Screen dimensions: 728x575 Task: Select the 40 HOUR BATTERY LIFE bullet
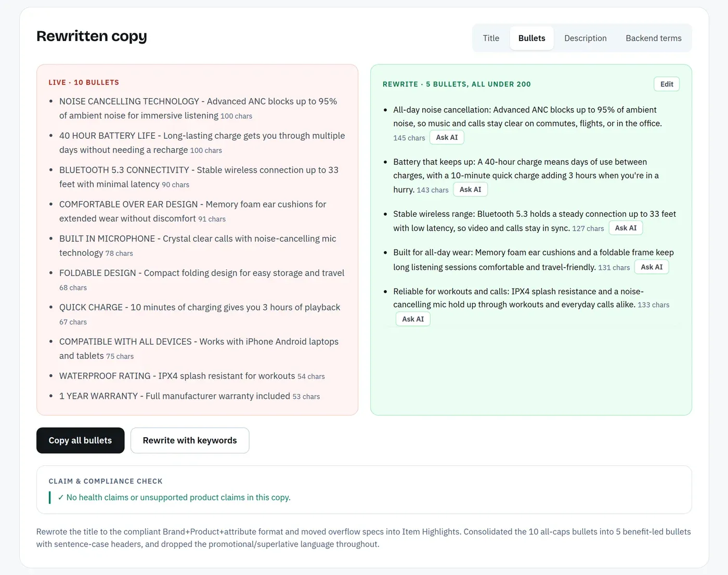202,142
